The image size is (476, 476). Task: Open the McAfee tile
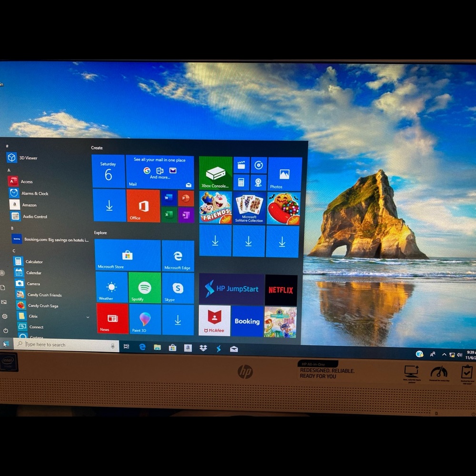point(214,320)
